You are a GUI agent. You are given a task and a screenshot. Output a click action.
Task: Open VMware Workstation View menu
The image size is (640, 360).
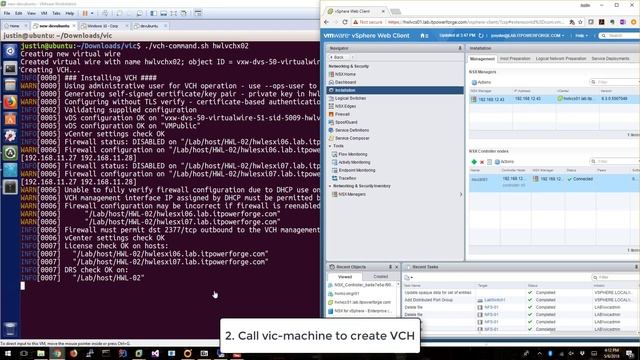pyautogui.click(x=31, y=13)
